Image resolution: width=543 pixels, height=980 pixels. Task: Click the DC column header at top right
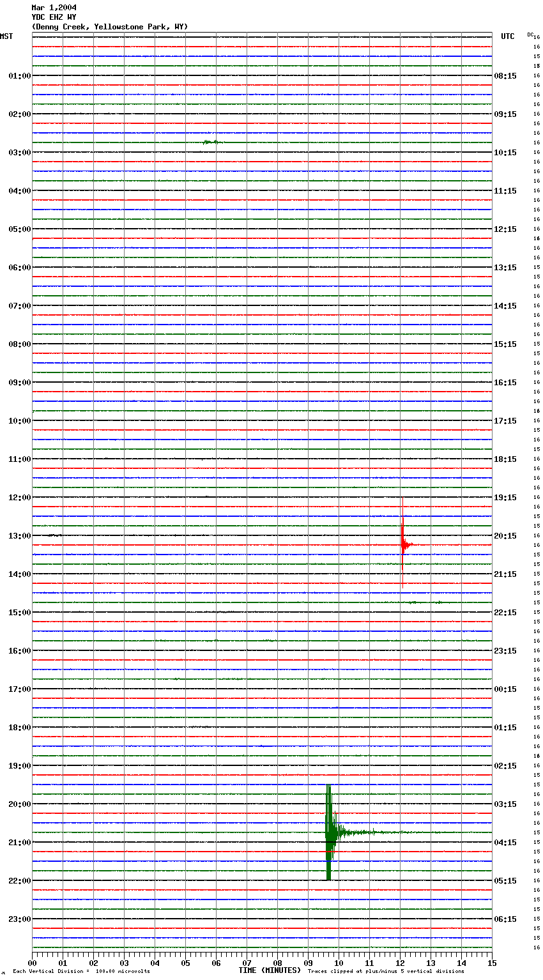click(530, 34)
